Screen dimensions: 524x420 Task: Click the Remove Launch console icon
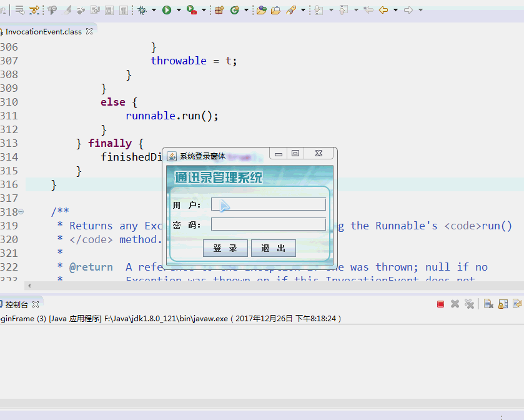(455, 304)
